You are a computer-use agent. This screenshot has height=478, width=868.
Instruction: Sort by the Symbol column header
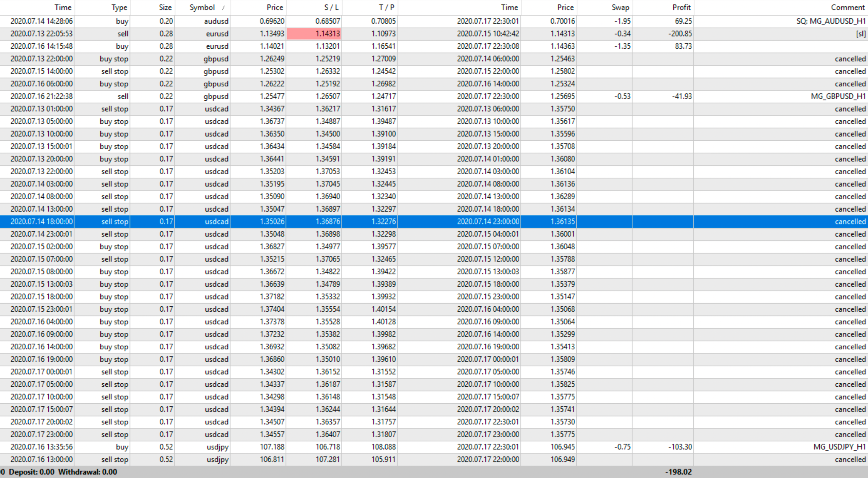(x=202, y=7)
